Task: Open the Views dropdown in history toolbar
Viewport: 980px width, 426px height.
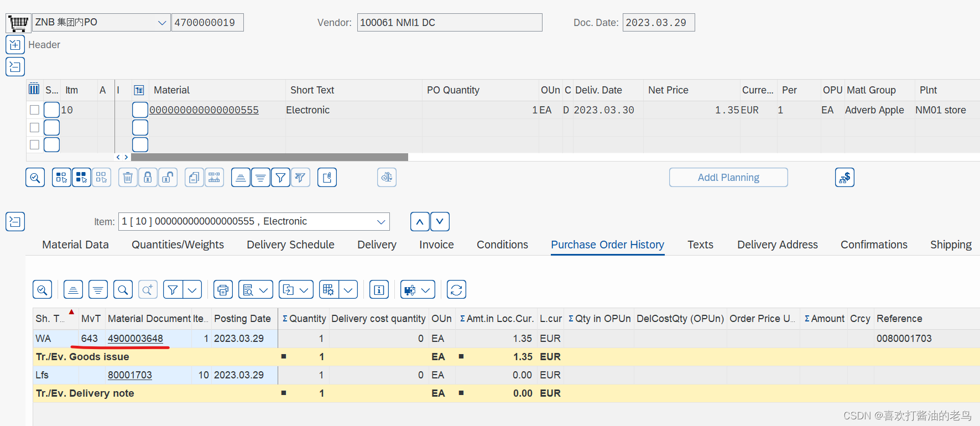Action: [x=256, y=290]
